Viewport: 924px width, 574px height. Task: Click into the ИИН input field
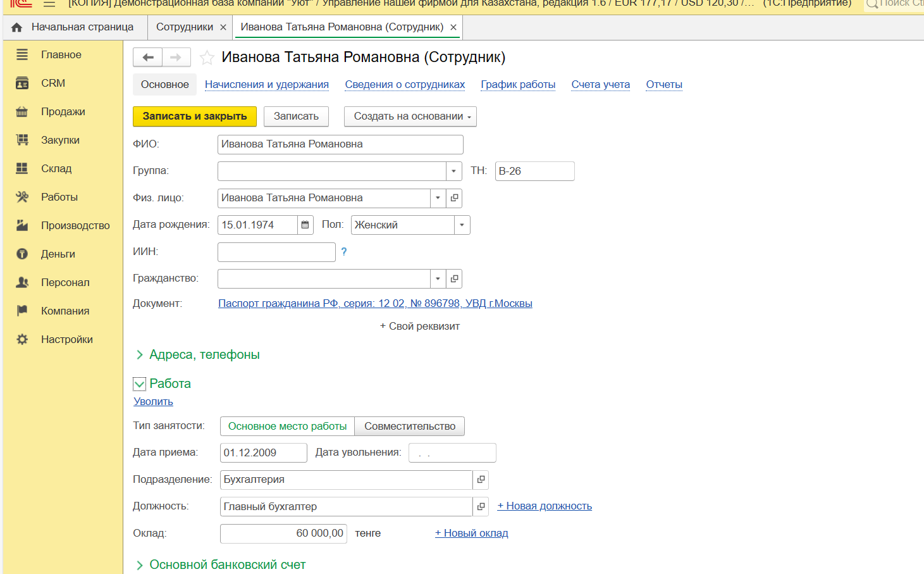click(x=276, y=252)
